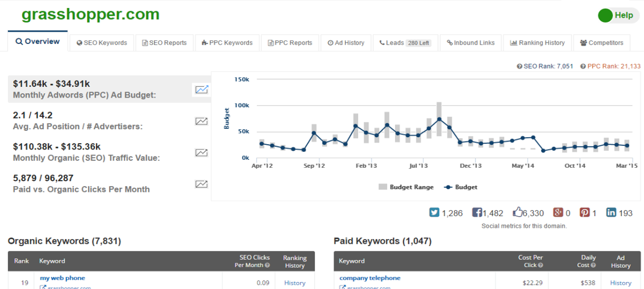Toggle the Budget Range legend entry

click(405, 187)
